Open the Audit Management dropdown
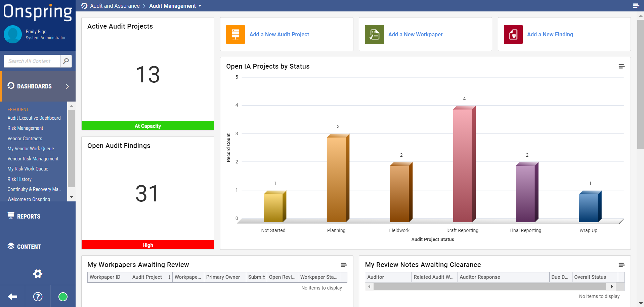 [175, 6]
